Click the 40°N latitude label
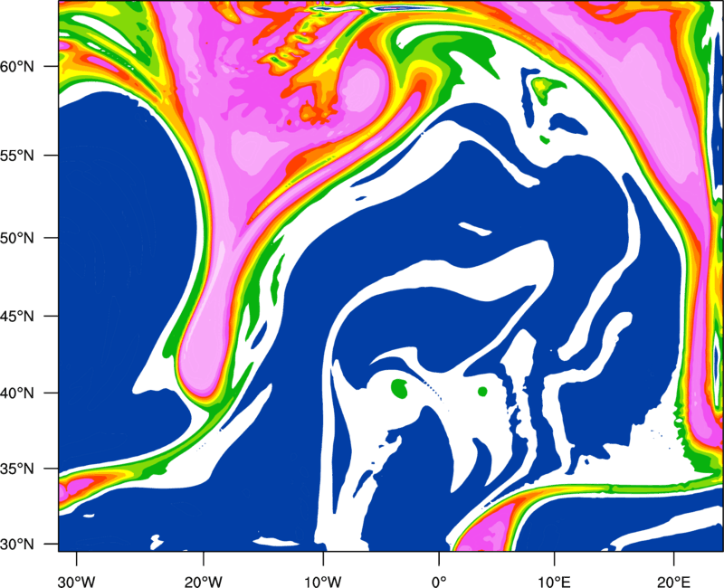 point(17,394)
